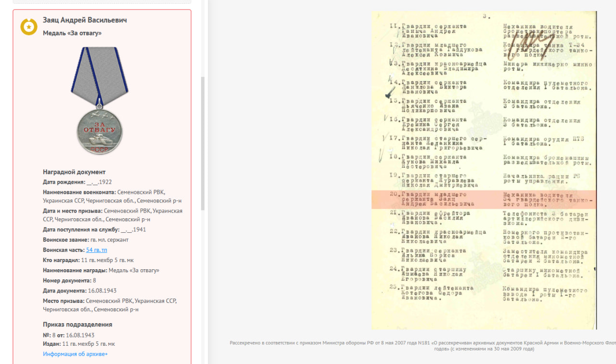Expand Информация об архиве+ section
The image size is (616, 364).
[75, 354]
